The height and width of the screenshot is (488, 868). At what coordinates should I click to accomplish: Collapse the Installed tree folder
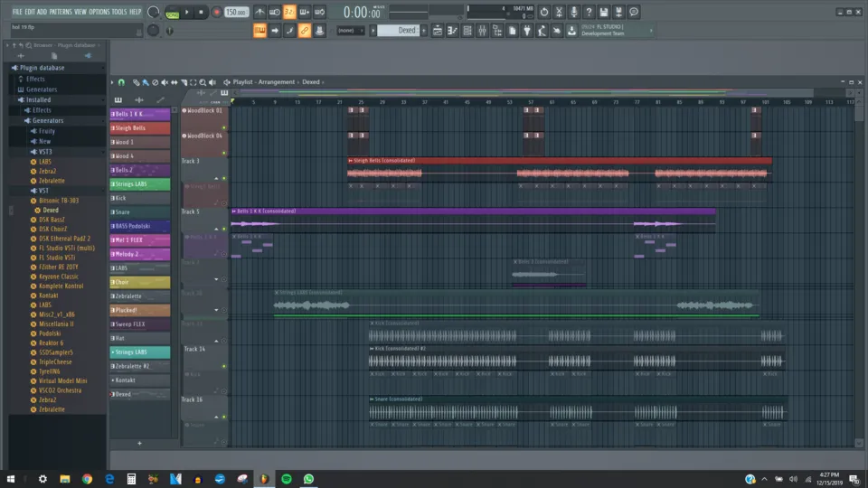point(38,100)
